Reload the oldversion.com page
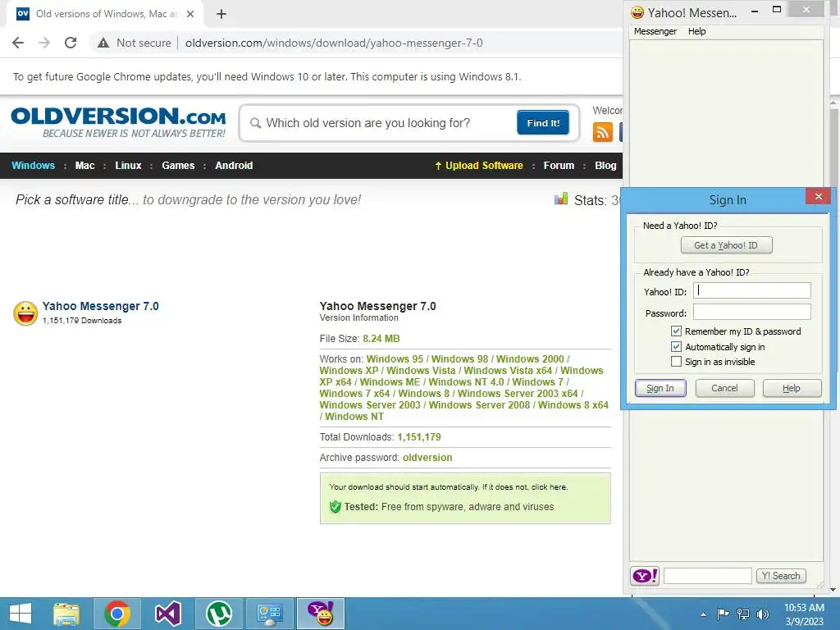840x630 pixels. click(71, 43)
